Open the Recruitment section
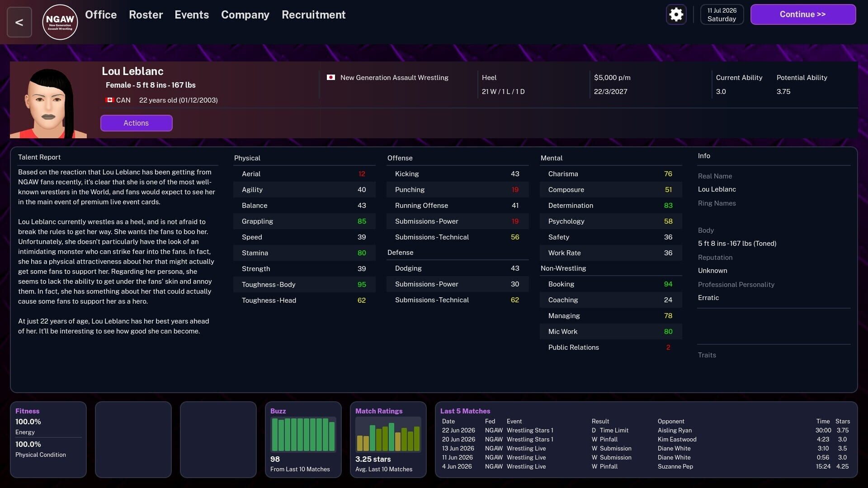The width and height of the screenshot is (868, 488). [313, 14]
